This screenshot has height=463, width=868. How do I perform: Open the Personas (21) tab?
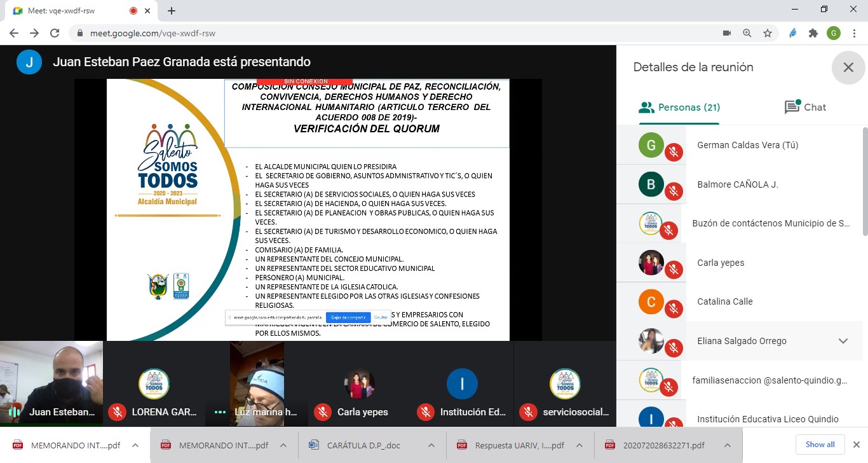click(679, 107)
